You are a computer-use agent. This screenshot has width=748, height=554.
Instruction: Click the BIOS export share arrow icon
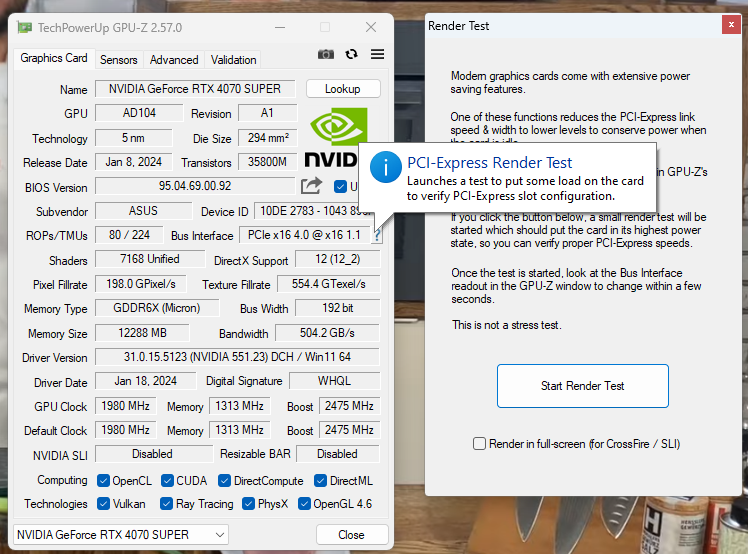point(312,186)
